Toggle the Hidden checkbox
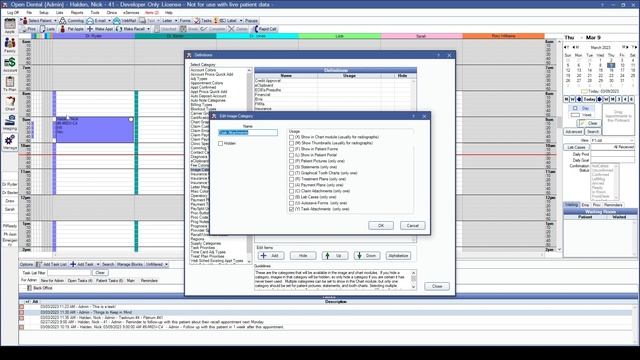Image resolution: width=640 pixels, height=360 pixels. click(x=220, y=144)
